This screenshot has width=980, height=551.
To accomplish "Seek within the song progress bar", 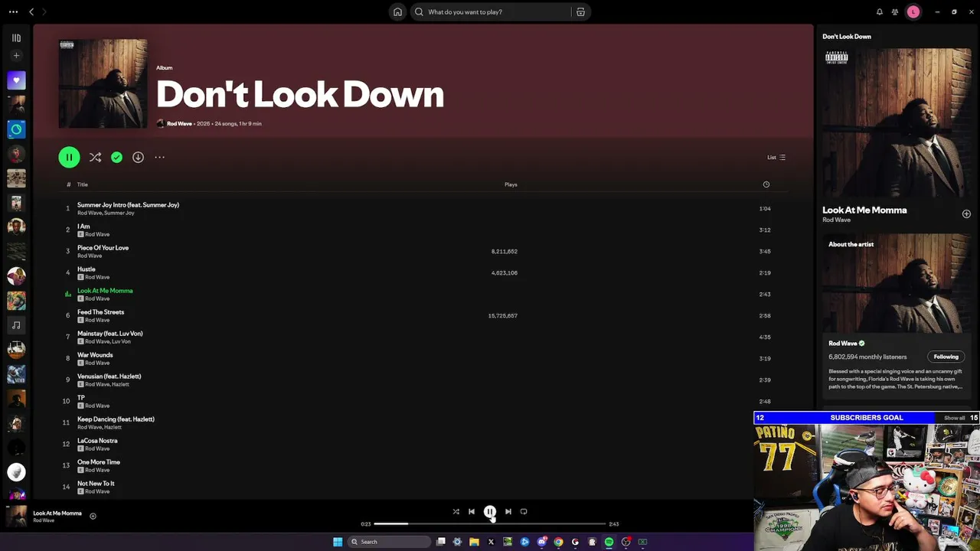I will pyautogui.click(x=490, y=524).
